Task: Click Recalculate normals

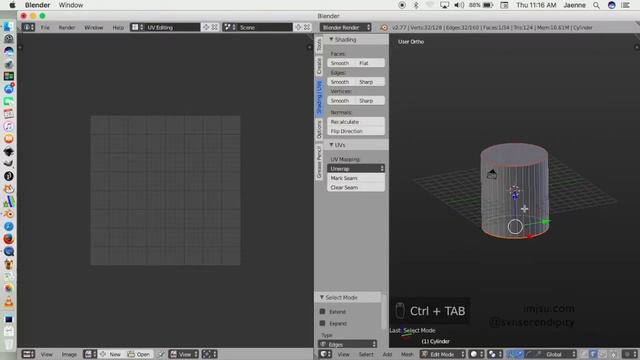Action: click(x=356, y=122)
